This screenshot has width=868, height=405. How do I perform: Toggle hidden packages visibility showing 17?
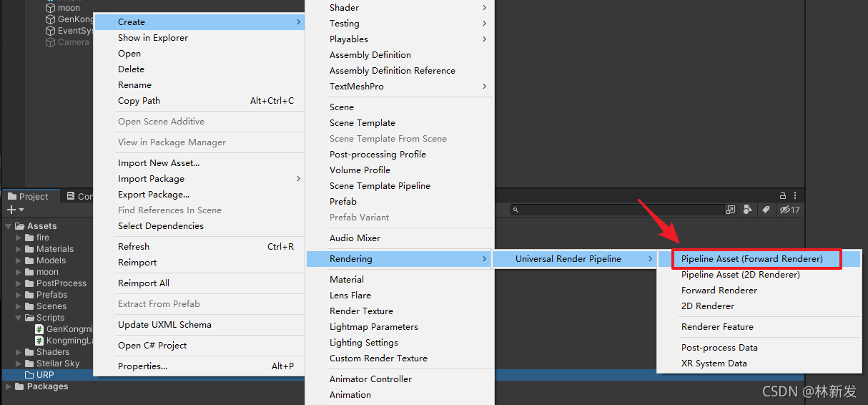[789, 210]
